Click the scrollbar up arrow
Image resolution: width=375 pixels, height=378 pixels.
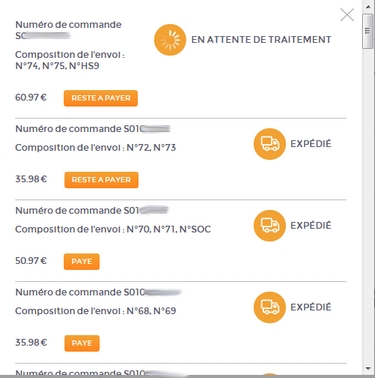(368, 7)
